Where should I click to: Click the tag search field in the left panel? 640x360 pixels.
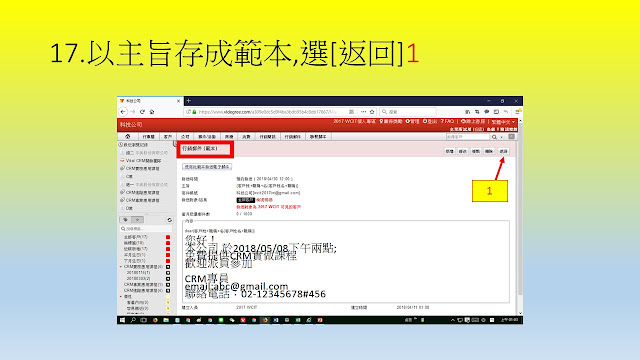tap(146, 229)
